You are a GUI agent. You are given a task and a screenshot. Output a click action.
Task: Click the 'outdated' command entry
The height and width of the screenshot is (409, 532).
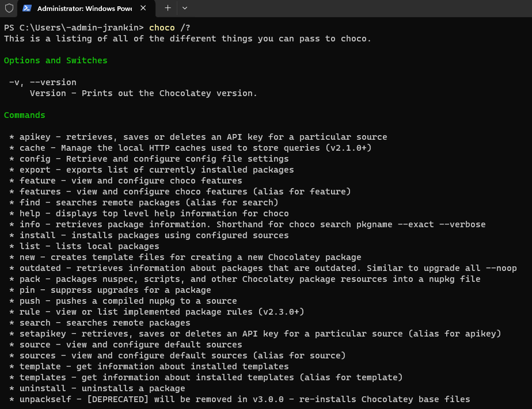40,268
